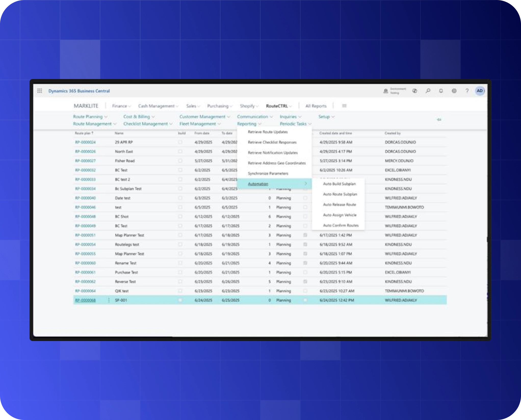Sort by Route plan column header
The width and height of the screenshot is (521, 420).
[84, 133]
